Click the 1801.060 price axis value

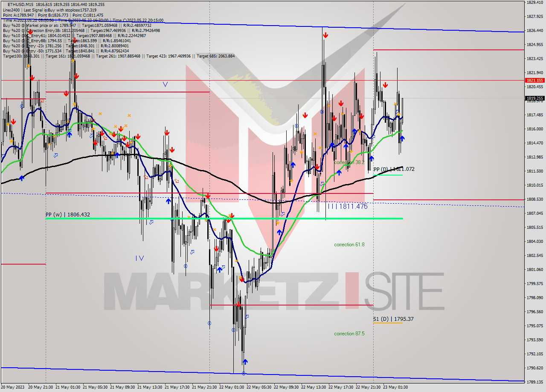tap(534, 269)
